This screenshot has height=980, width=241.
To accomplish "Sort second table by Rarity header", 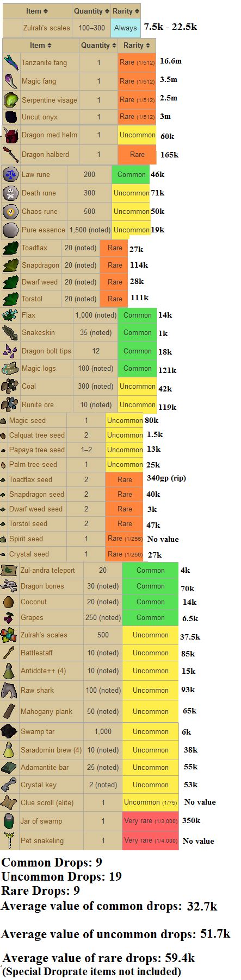I will pos(137,45).
